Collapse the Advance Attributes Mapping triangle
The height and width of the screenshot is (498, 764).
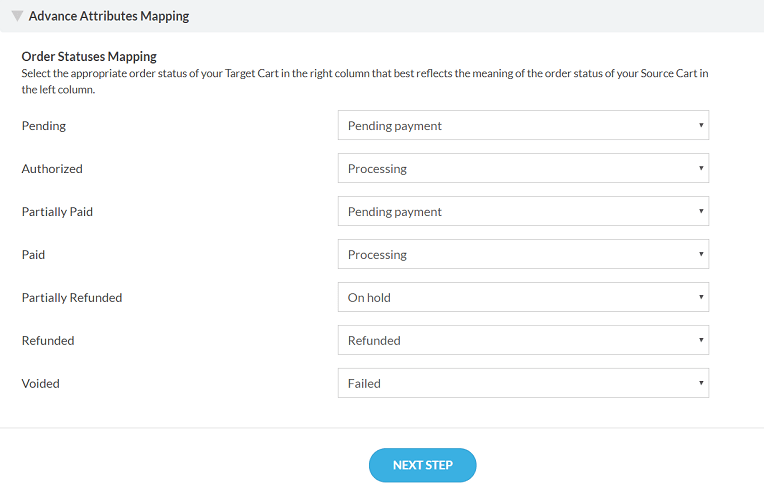(x=17, y=16)
